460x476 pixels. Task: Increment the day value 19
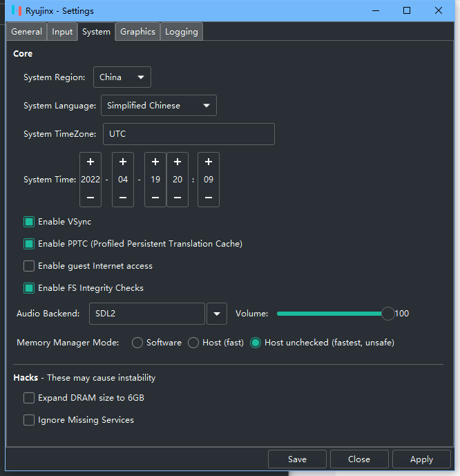pyautogui.click(x=155, y=162)
